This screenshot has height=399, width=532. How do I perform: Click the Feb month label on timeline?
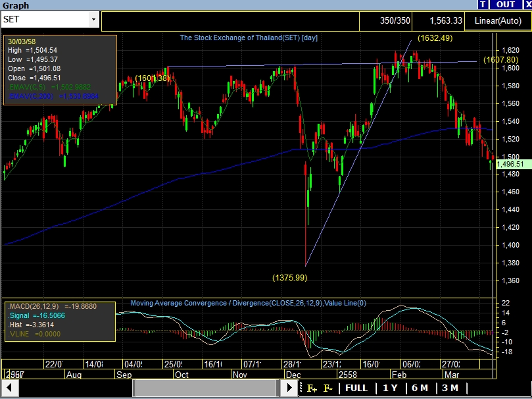(x=399, y=375)
